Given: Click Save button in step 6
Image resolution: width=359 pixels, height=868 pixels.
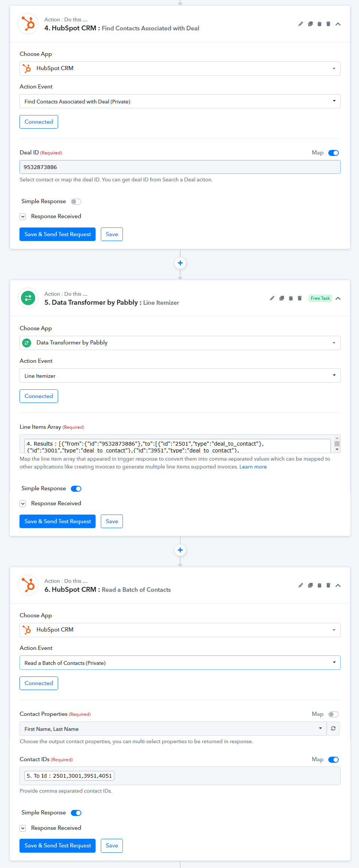Looking at the screenshot, I should tap(112, 846).
